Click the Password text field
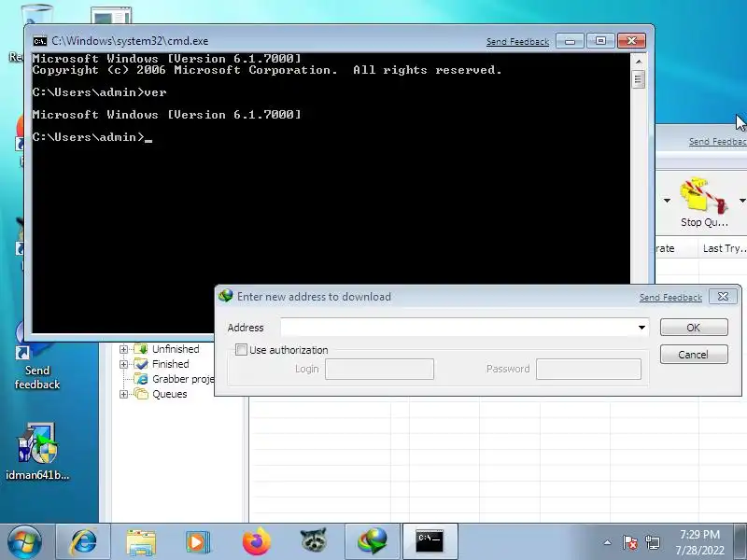The image size is (747, 560). (588, 369)
